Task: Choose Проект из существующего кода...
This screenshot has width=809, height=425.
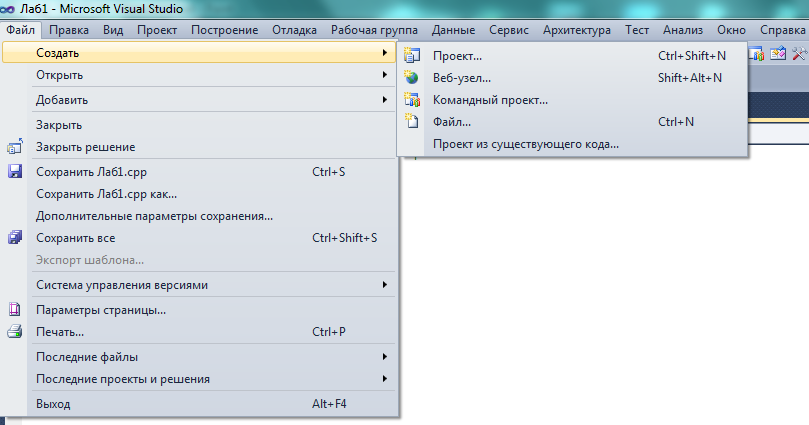Action: 572,144
